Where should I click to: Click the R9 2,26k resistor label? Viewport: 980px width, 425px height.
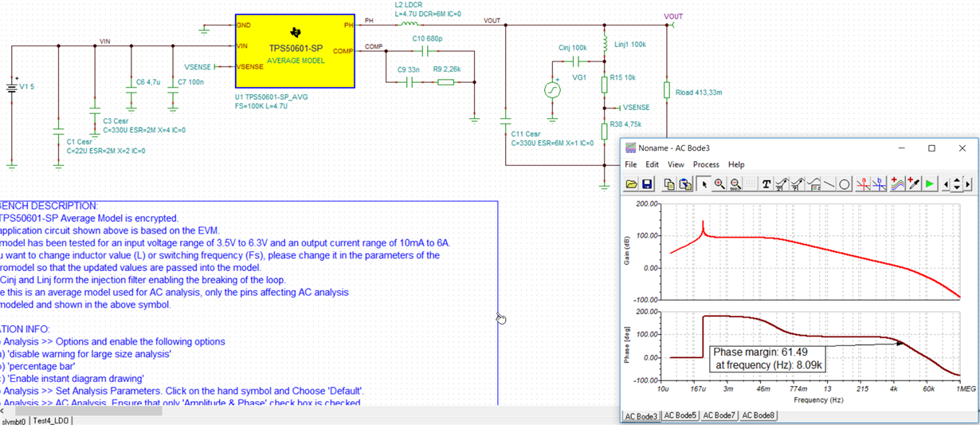tap(449, 69)
